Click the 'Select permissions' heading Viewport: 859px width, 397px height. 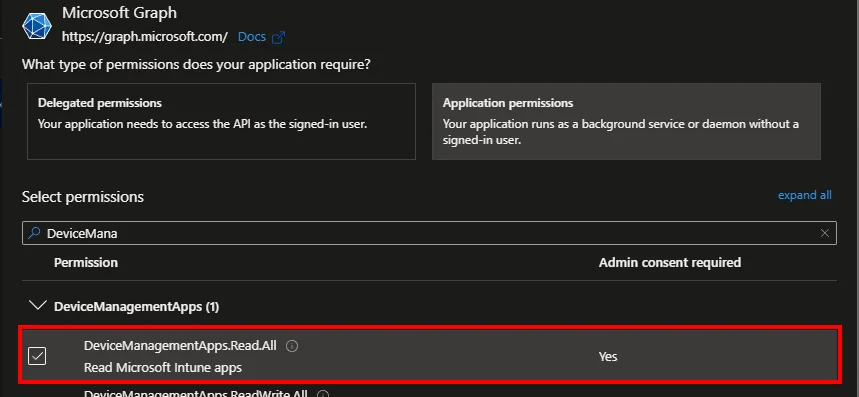[83, 197]
